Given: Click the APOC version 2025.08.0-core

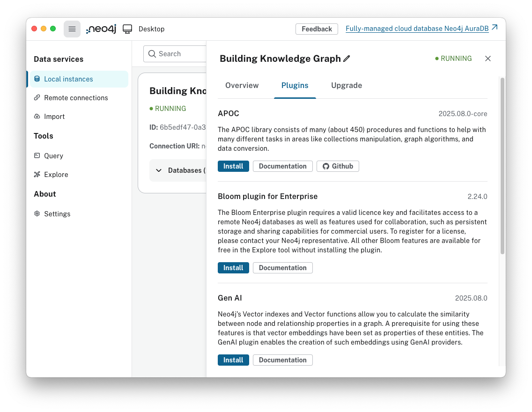Looking at the screenshot, I should coord(463,114).
